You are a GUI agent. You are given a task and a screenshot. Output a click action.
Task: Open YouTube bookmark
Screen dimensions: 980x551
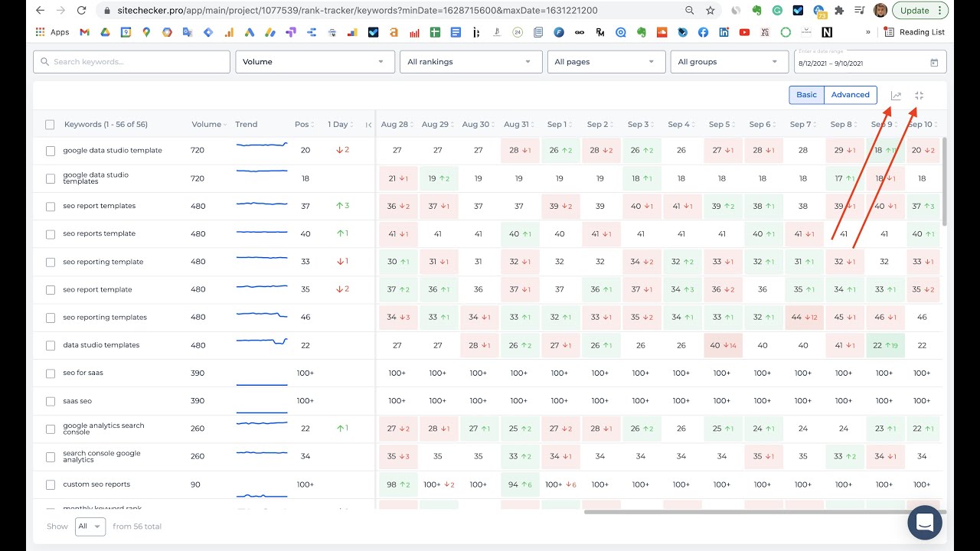pyautogui.click(x=744, y=32)
